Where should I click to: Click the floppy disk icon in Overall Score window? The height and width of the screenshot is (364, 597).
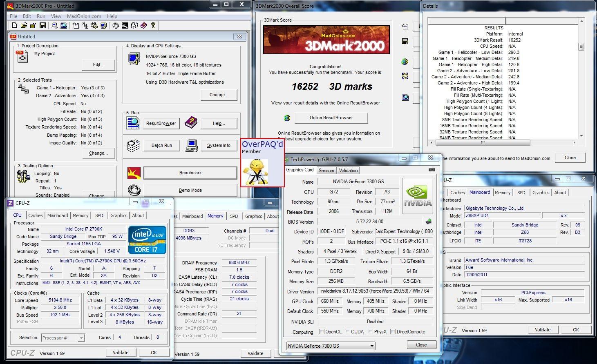(405, 41)
